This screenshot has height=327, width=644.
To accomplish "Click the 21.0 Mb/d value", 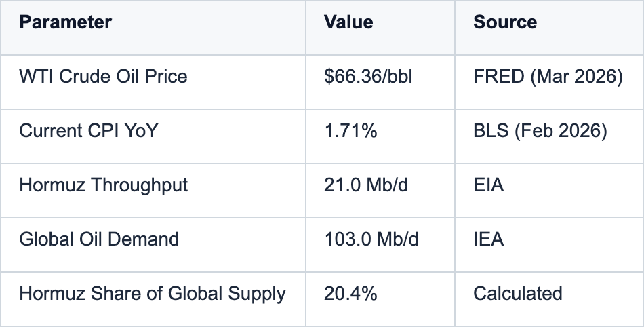I will click(366, 185).
